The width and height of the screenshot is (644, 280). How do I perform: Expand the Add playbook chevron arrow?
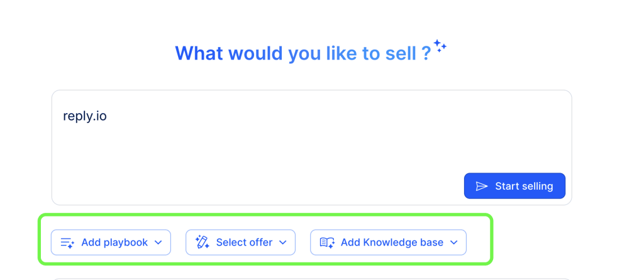coord(158,242)
